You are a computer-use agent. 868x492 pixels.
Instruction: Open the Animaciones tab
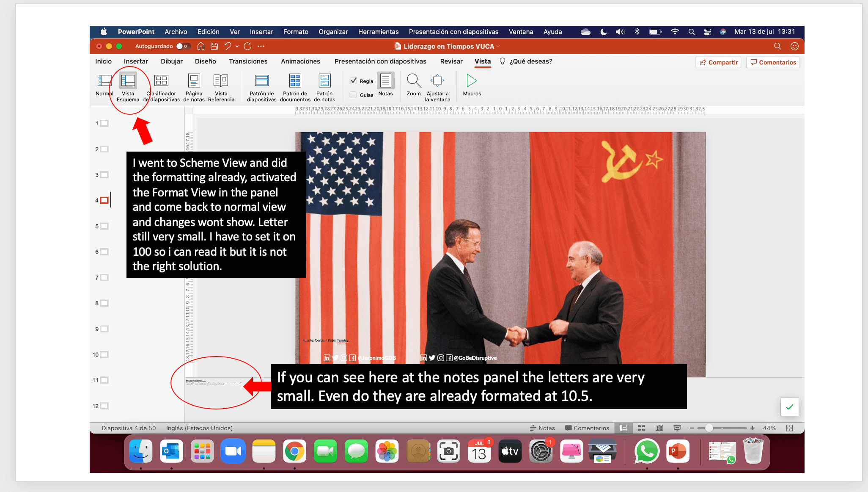click(300, 61)
